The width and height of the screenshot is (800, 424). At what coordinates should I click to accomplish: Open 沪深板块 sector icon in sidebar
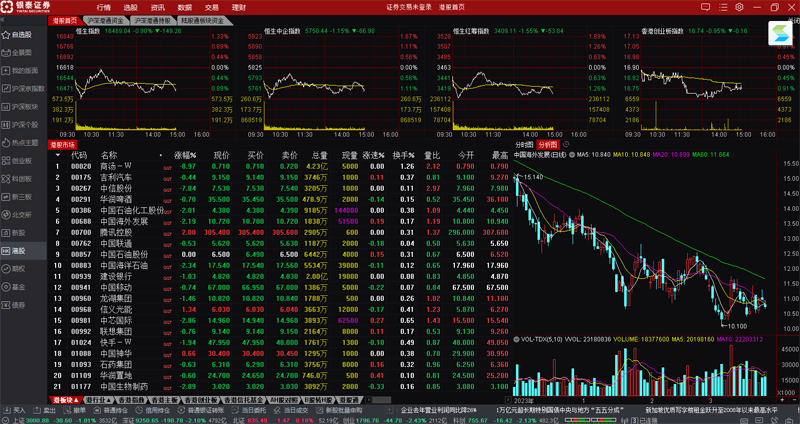pyautogui.click(x=6, y=107)
